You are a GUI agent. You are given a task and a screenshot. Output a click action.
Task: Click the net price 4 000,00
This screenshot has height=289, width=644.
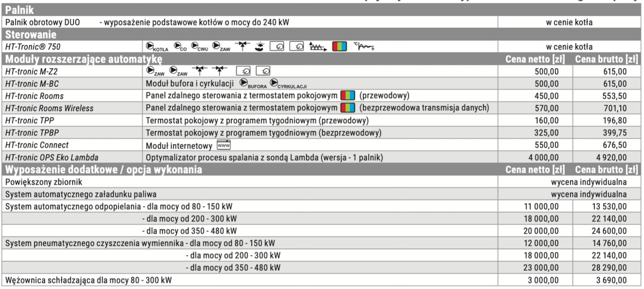[543, 158]
